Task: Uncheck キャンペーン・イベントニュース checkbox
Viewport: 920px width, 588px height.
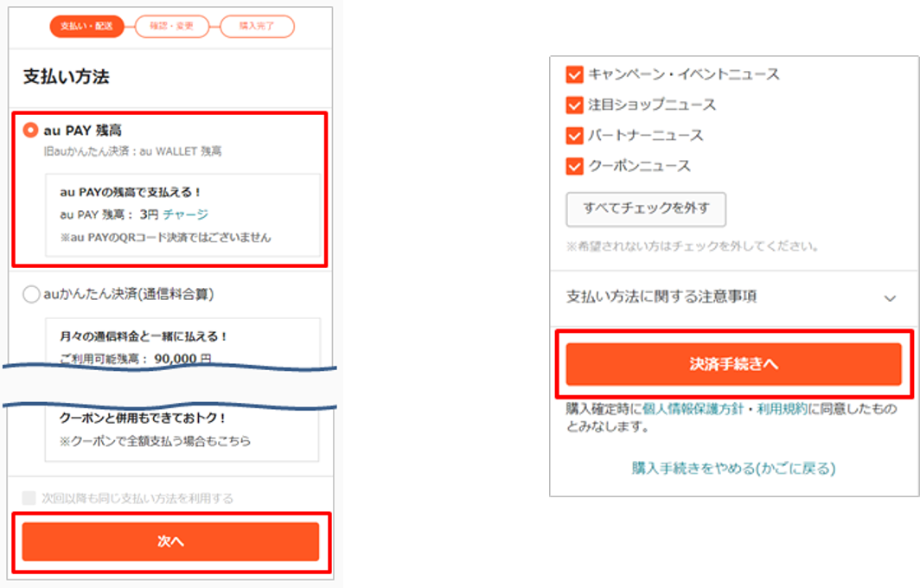Action: 574,74
